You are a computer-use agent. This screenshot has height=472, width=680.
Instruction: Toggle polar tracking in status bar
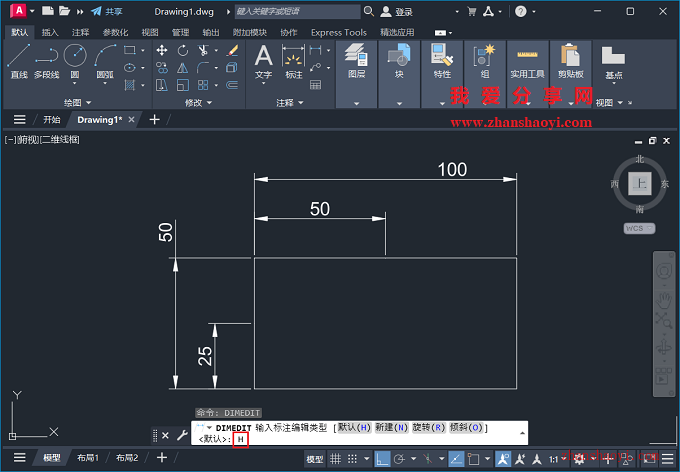pyautogui.click(x=399, y=459)
